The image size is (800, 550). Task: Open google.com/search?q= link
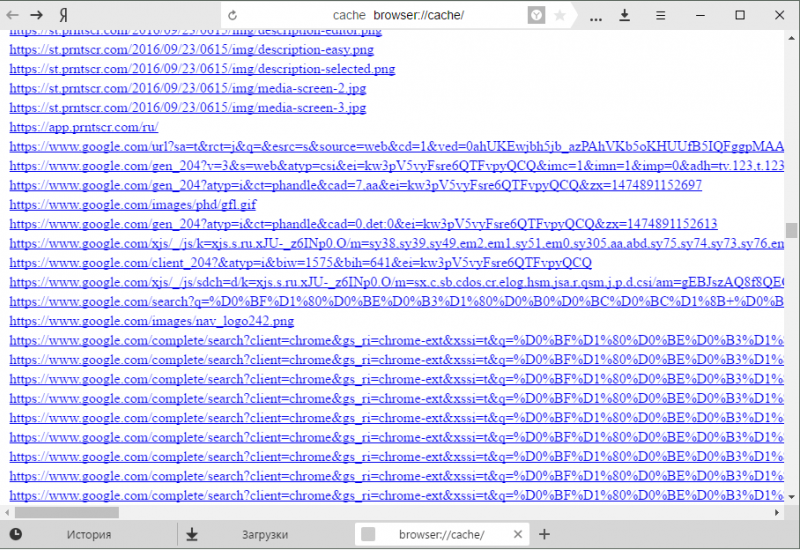[x=396, y=302]
